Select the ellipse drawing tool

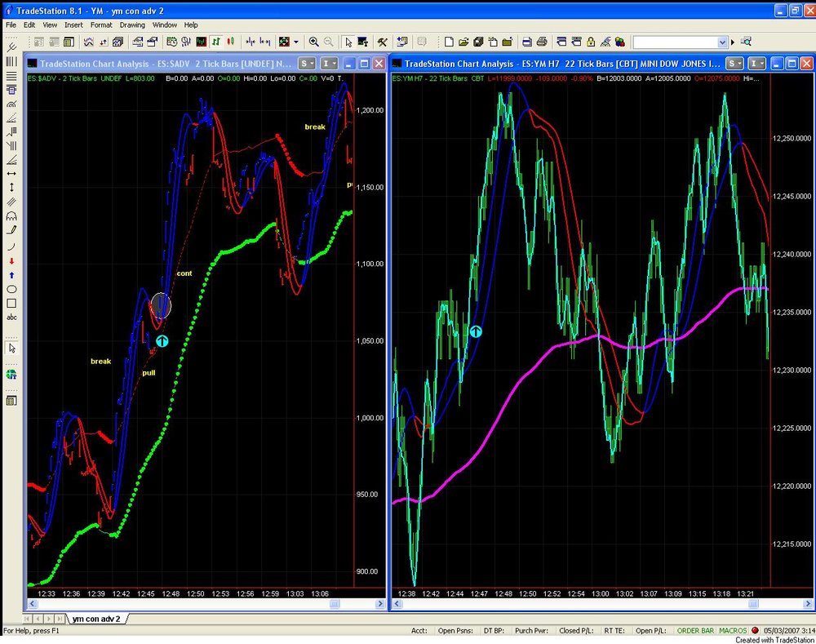click(x=11, y=289)
